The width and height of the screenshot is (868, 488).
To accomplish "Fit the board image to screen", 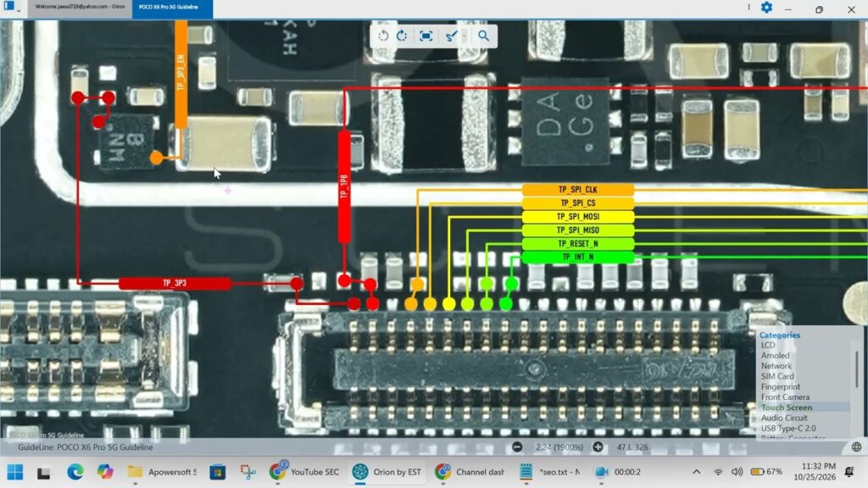I will click(x=426, y=36).
